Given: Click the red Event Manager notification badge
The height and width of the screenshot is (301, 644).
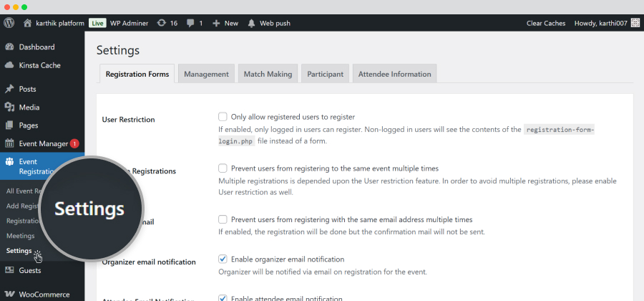Looking at the screenshot, I should click(x=74, y=143).
